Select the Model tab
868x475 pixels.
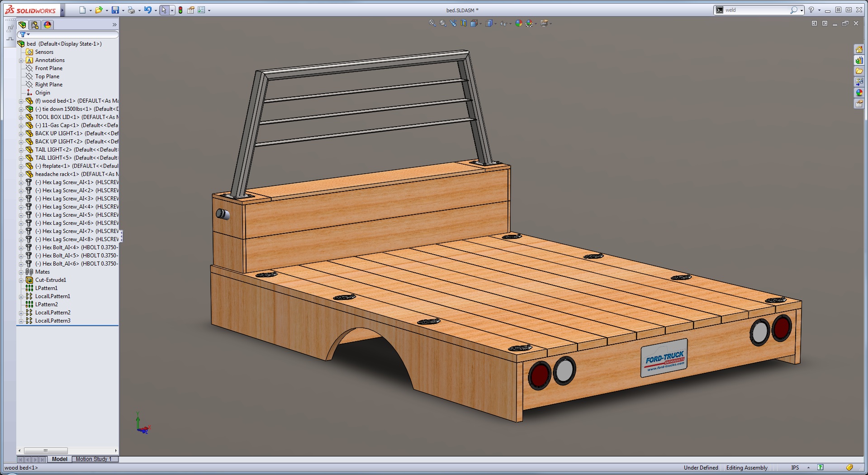point(59,459)
